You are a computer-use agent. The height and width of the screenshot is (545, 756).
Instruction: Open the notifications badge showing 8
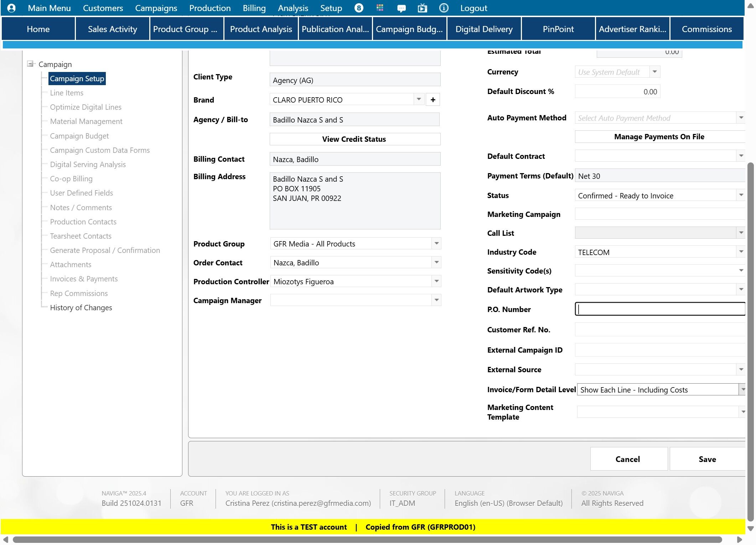click(x=359, y=8)
